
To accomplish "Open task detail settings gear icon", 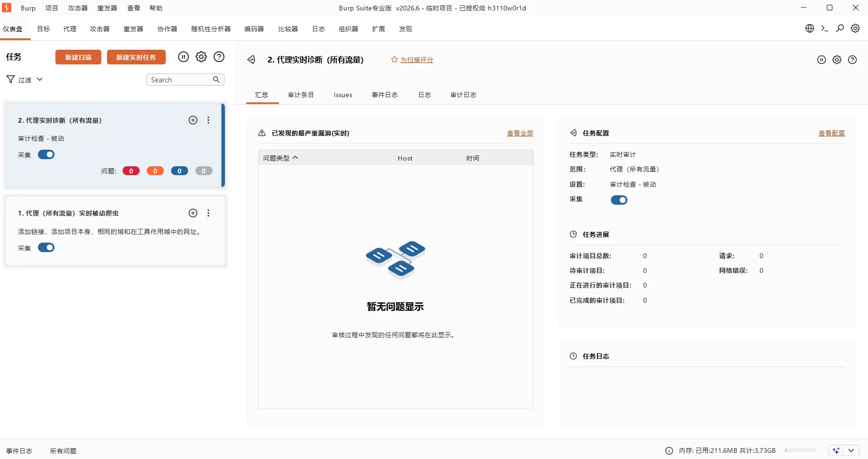I will click(x=837, y=60).
